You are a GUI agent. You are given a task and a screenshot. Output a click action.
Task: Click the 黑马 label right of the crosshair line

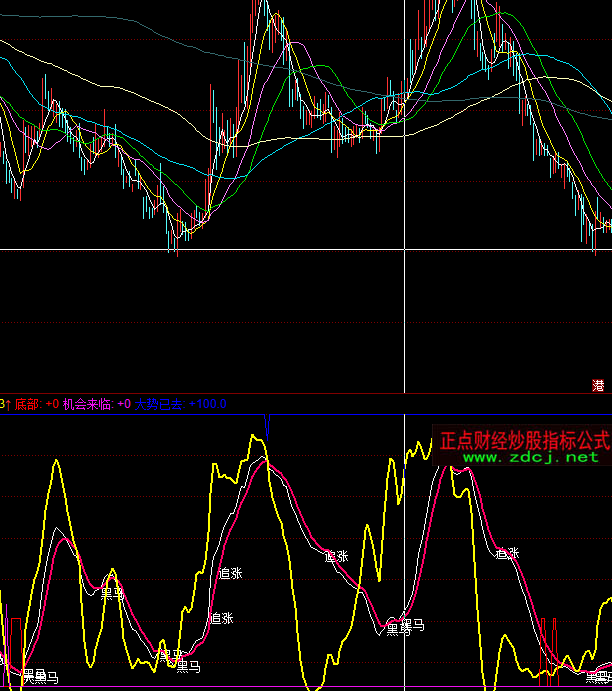click(x=406, y=626)
